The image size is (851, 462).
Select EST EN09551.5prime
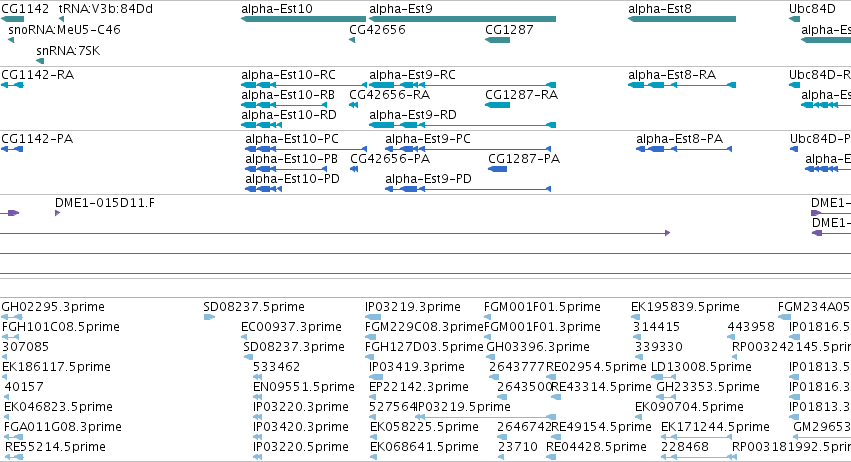pyautogui.click(x=257, y=397)
